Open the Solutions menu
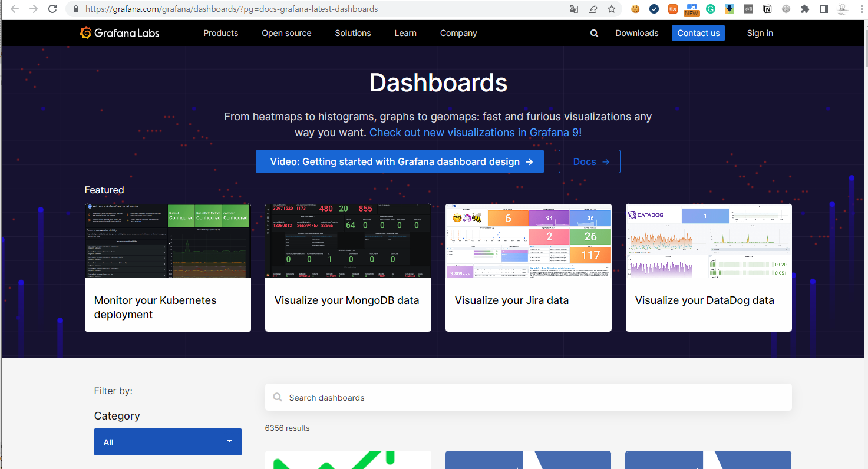The height and width of the screenshot is (469, 868). [x=353, y=33]
